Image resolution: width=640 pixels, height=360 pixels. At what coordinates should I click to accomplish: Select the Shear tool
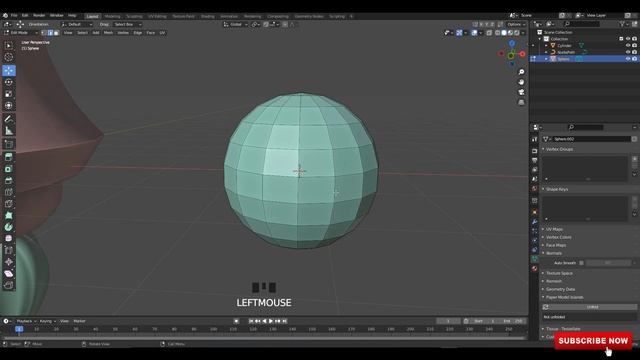(9, 273)
